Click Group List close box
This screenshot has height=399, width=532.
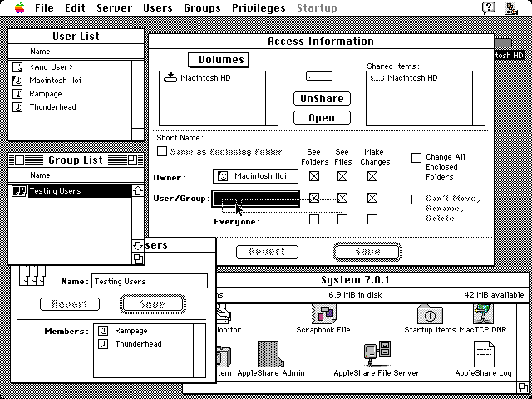[20, 160]
